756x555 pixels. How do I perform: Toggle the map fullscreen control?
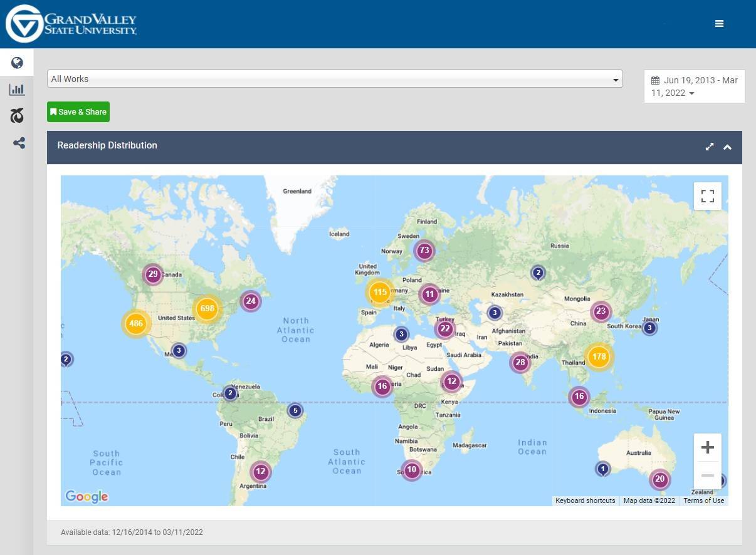click(707, 195)
